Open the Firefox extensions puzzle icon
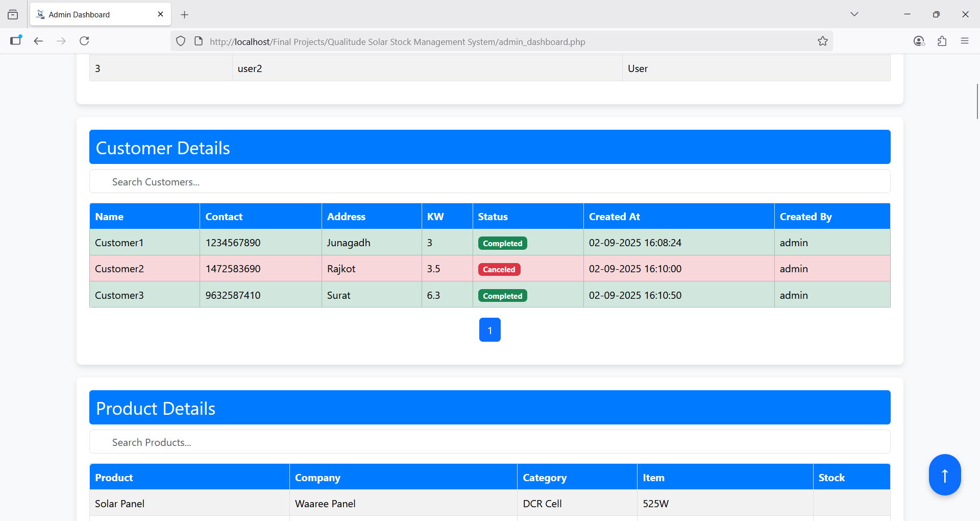Screen dimensions: 980x521 point(942,41)
